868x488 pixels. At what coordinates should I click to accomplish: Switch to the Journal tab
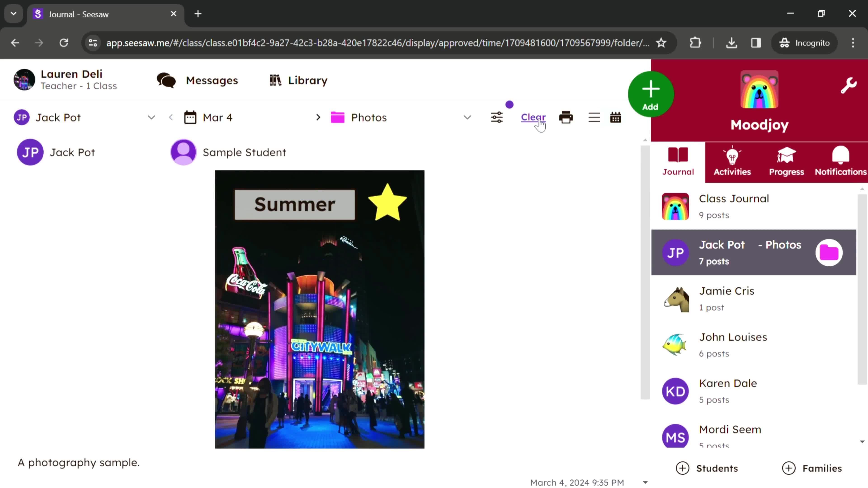678,162
